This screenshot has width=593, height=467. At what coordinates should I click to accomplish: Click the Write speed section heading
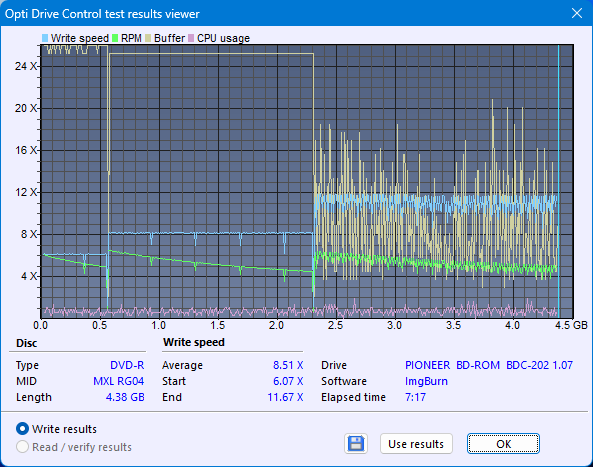pyautogui.click(x=194, y=342)
